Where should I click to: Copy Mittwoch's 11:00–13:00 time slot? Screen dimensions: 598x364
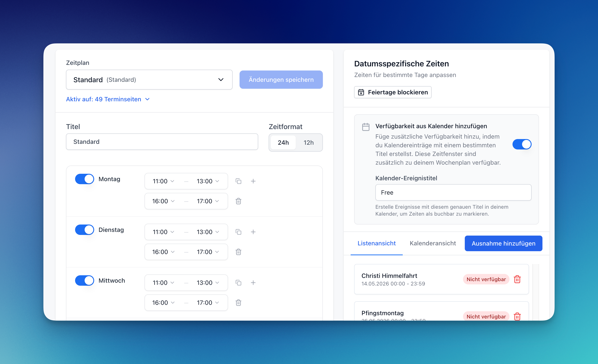238,282
